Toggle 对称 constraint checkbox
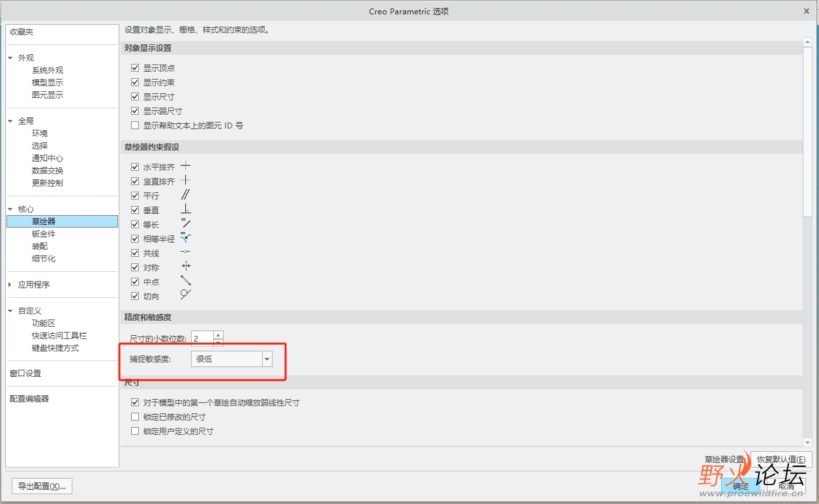Image resolution: width=819 pixels, height=504 pixels. 135,267
